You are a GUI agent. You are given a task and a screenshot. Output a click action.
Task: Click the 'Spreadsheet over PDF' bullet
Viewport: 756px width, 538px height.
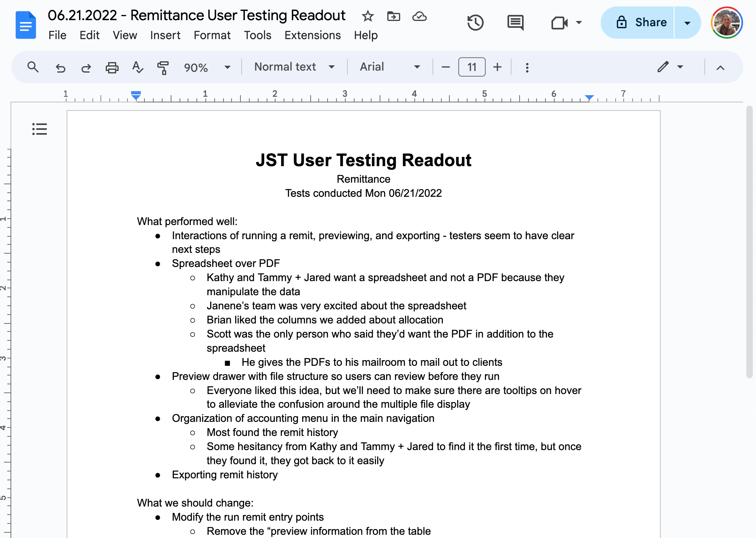(x=226, y=263)
